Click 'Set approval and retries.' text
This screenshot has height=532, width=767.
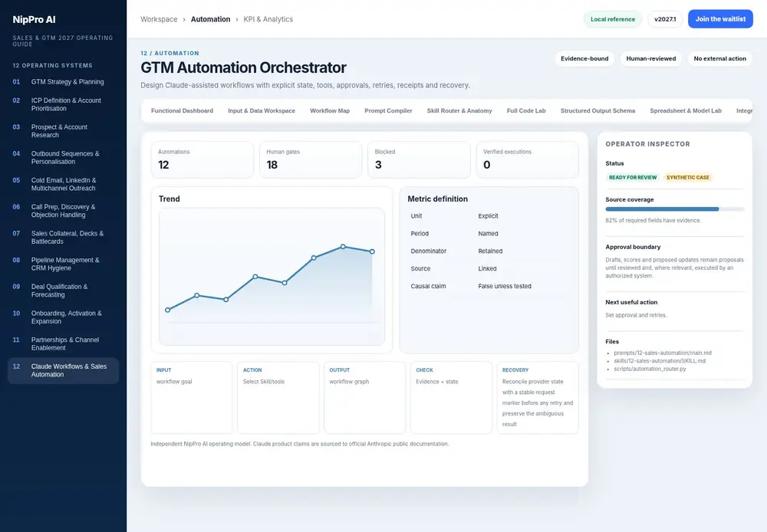[x=636, y=315]
